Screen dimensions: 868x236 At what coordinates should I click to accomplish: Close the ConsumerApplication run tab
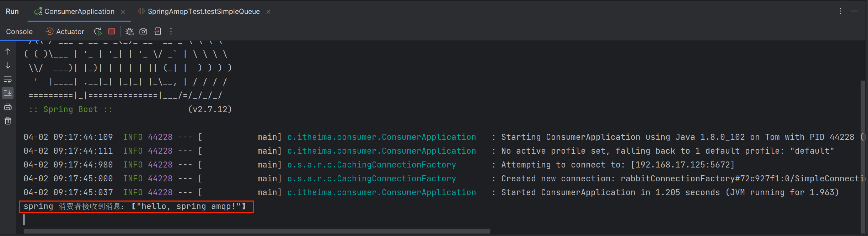(x=123, y=12)
